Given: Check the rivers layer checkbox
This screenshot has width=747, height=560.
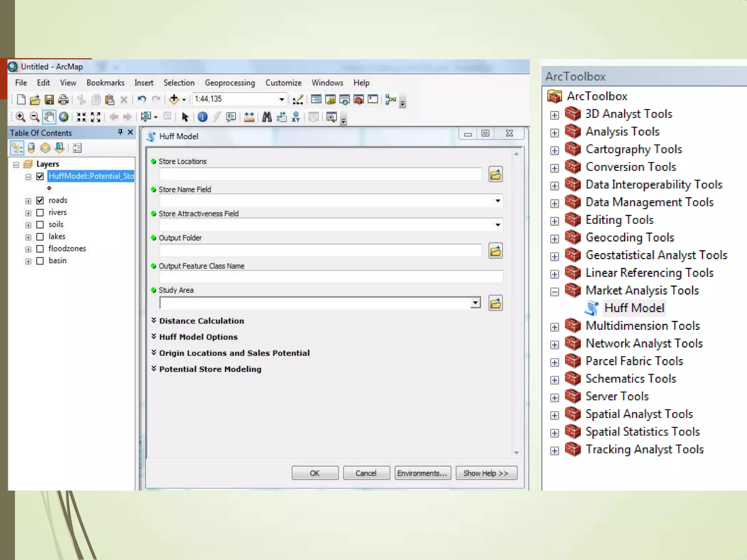Looking at the screenshot, I should click(40, 213).
